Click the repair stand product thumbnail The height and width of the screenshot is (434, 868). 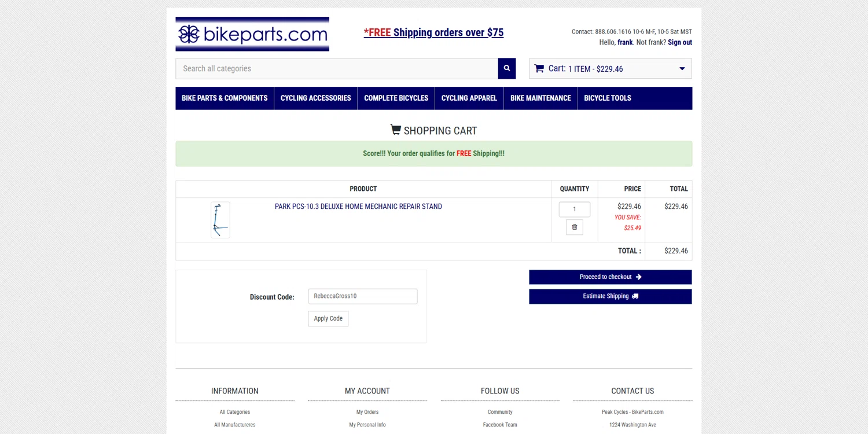(x=220, y=220)
